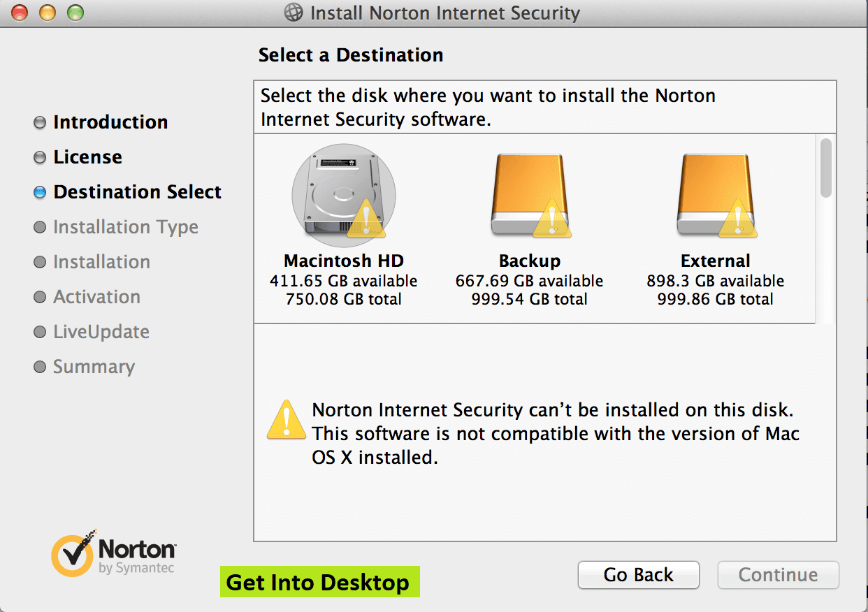The height and width of the screenshot is (612, 868).
Task: Click the warning triangle beside the error message
Action: (x=287, y=420)
